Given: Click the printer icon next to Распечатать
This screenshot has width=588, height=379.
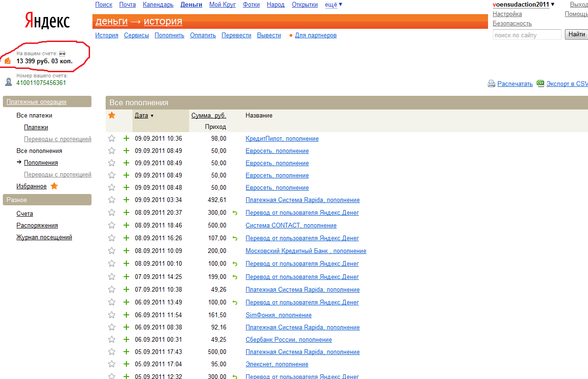Looking at the screenshot, I should (x=491, y=84).
